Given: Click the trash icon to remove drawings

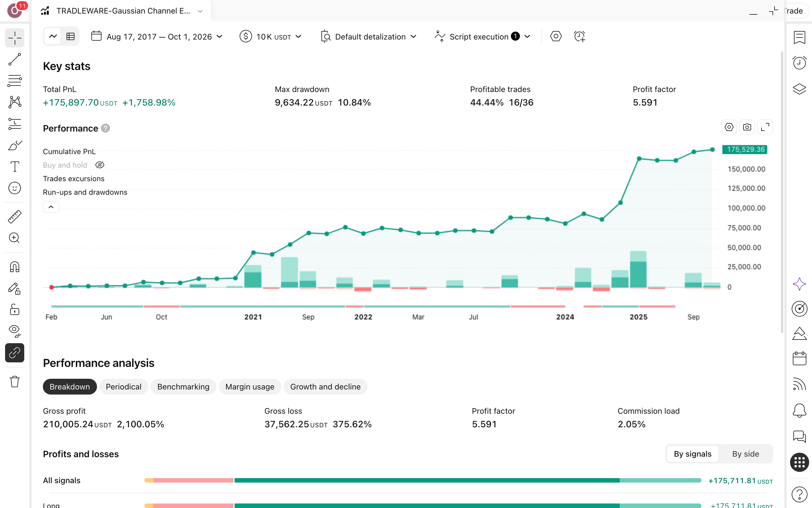Looking at the screenshot, I should point(15,381).
